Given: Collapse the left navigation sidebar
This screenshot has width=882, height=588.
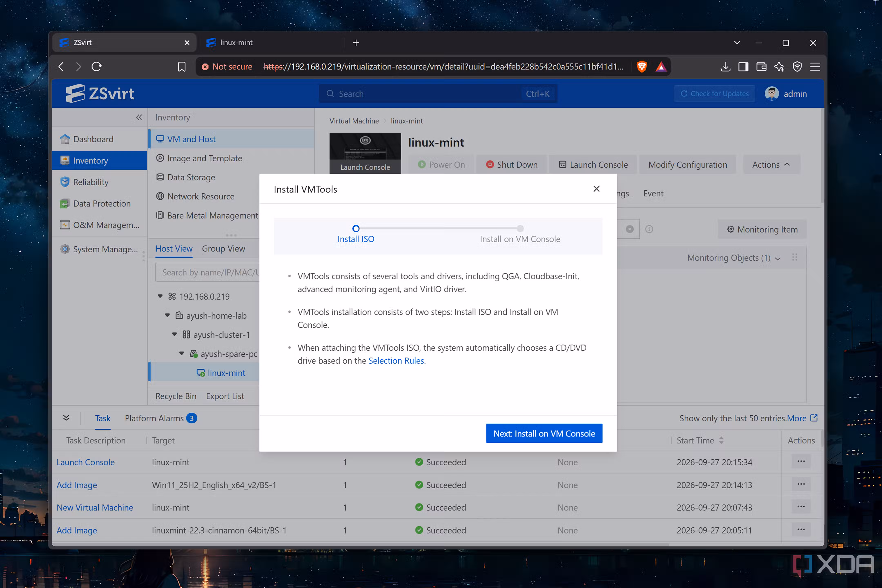Looking at the screenshot, I should (139, 117).
